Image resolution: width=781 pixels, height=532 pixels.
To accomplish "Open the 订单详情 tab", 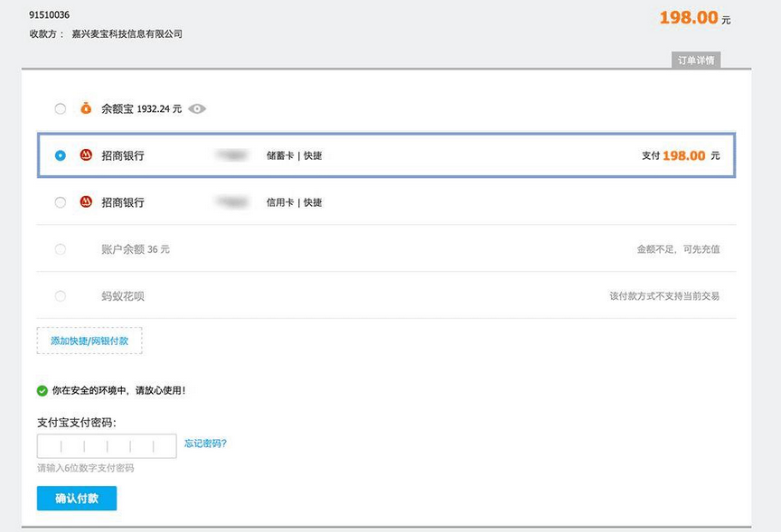I will [696, 61].
